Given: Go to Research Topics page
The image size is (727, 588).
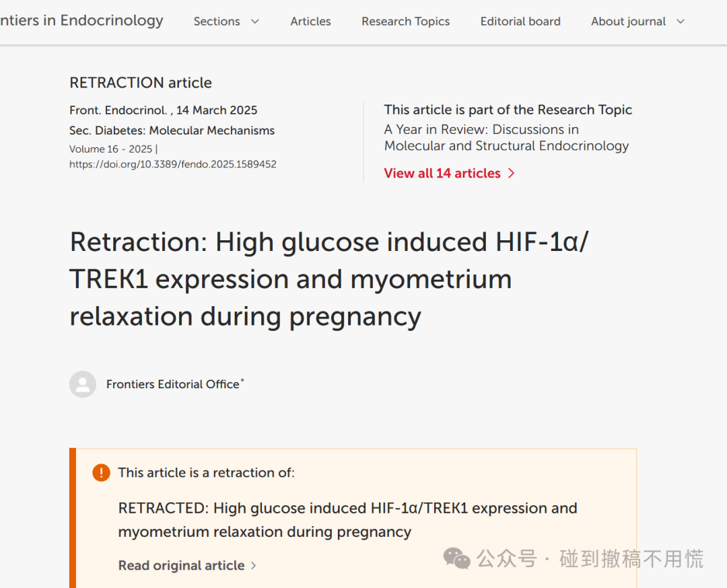Looking at the screenshot, I should tap(406, 22).
